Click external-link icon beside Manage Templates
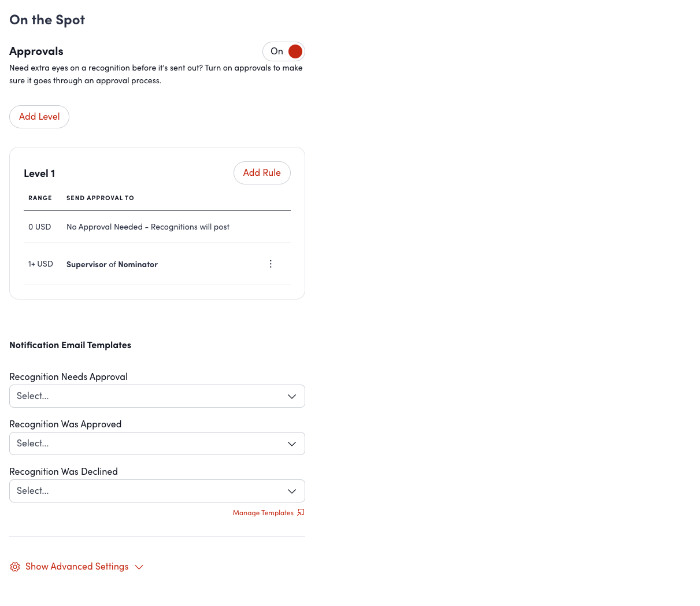This screenshot has height=606, width=700. coord(301,513)
